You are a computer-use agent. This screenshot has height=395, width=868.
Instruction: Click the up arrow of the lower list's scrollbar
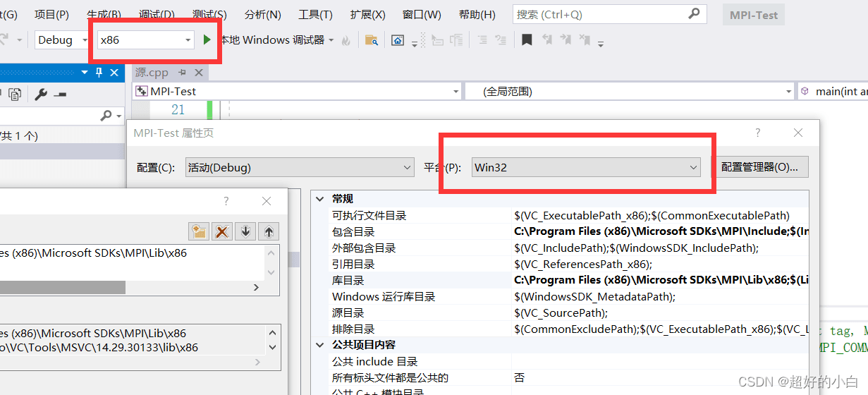(271, 332)
